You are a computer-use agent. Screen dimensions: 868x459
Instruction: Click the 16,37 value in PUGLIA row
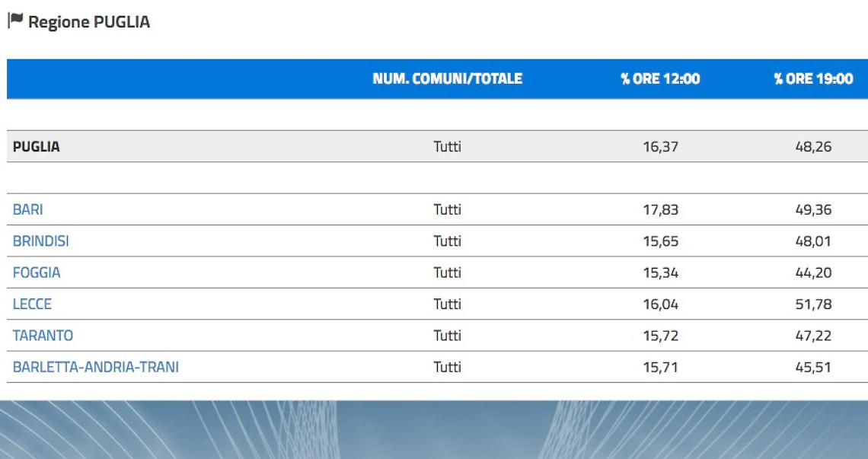[660, 147]
